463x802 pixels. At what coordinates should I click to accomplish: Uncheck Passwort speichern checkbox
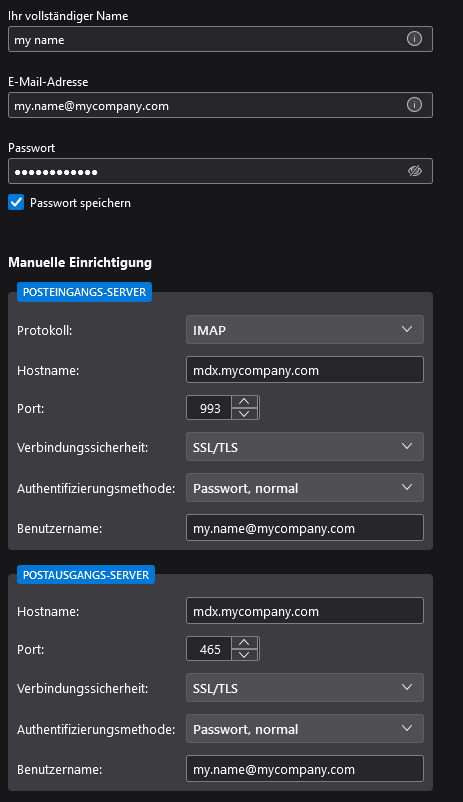pyautogui.click(x=16, y=202)
